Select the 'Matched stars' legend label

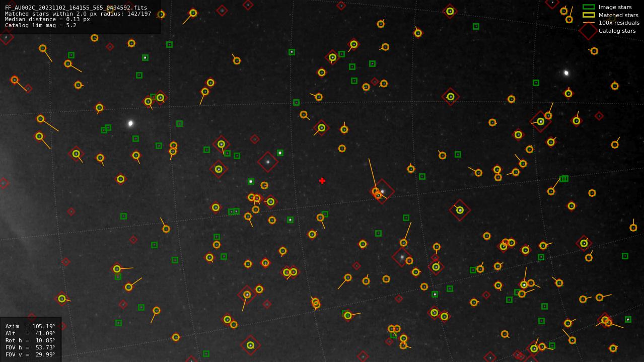618,15
